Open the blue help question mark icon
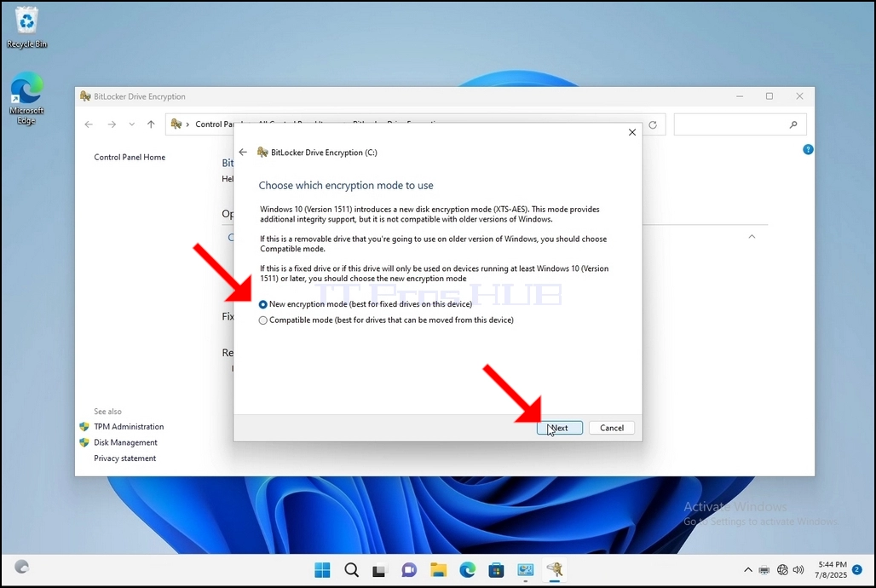The width and height of the screenshot is (876, 588). pos(808,149)
